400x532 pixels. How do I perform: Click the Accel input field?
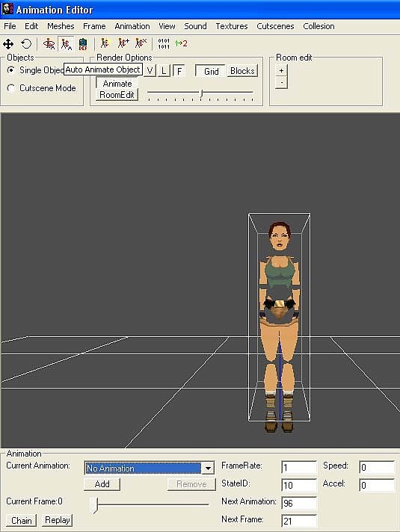(377, 485)
